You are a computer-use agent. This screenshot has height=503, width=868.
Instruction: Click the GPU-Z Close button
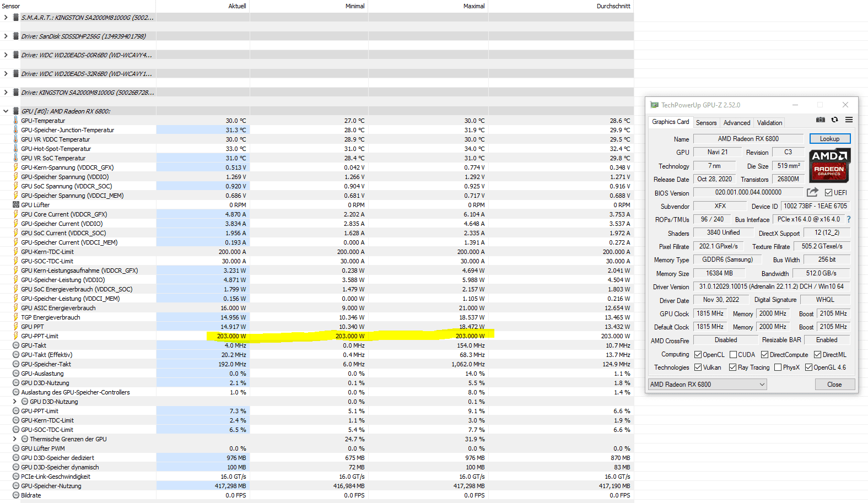(834, 385)
